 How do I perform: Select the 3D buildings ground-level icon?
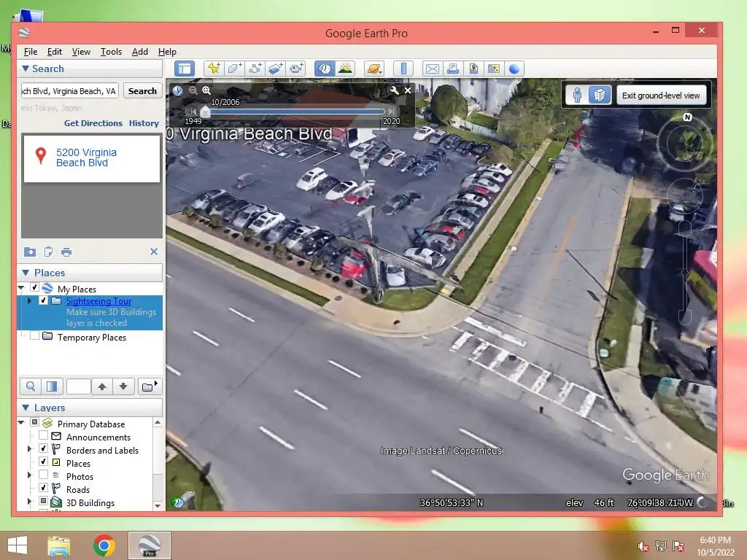[x=600, y=96]
